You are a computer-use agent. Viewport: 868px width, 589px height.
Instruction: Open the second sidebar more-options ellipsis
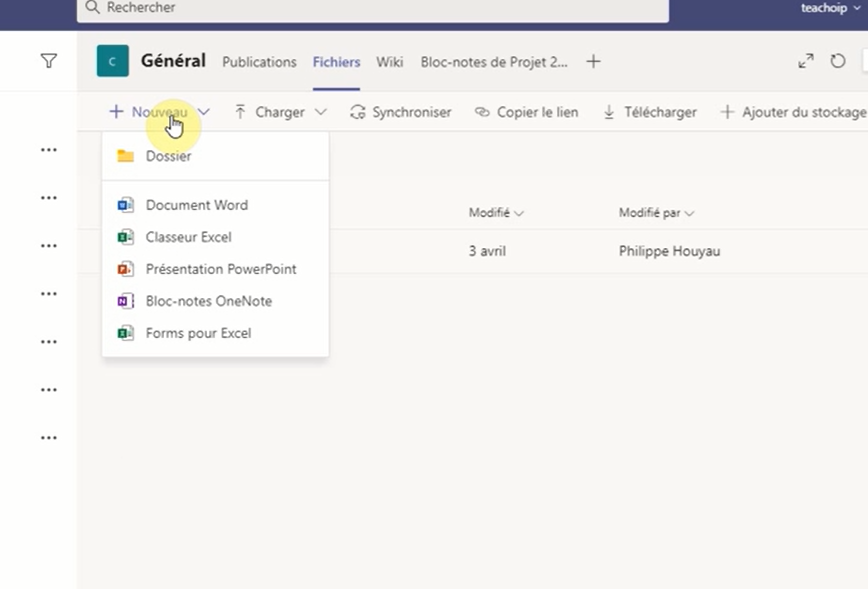[x=49, y=198]
